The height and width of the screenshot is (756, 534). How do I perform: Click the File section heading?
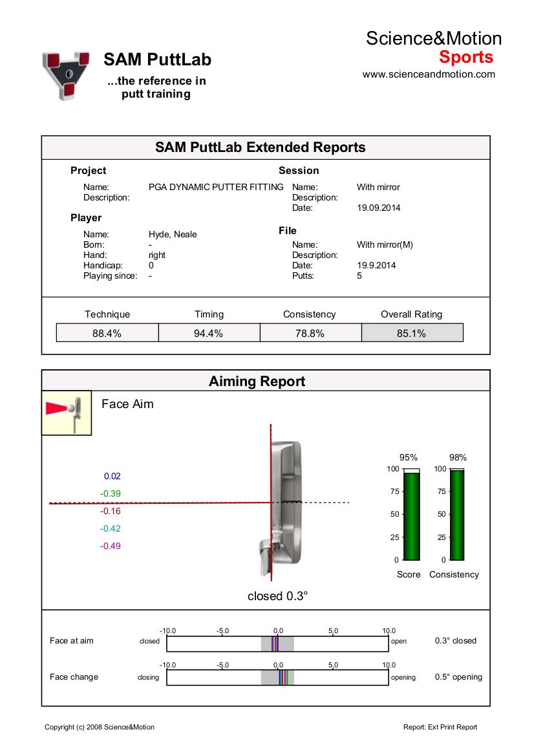287,231
